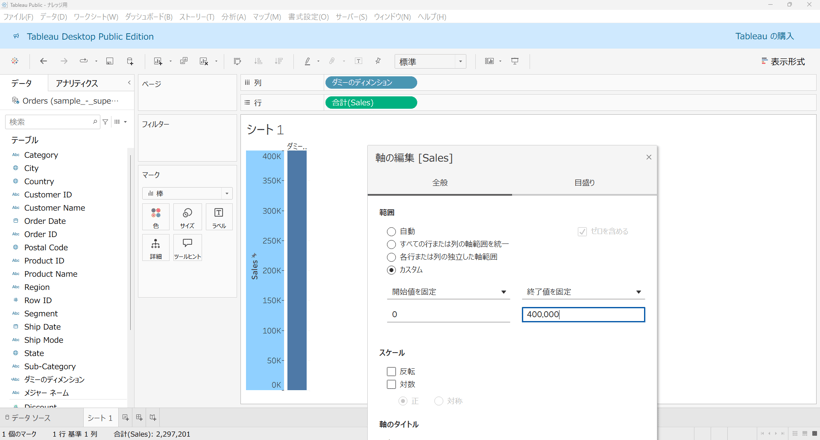This screenshot has height=440, width=820.
Task: Redo with the forward arrow icon
Action: [x=63, y=61]
